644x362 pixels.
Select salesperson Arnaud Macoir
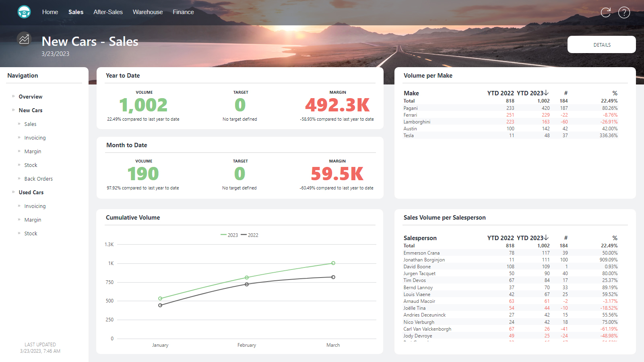coord(510,301)
